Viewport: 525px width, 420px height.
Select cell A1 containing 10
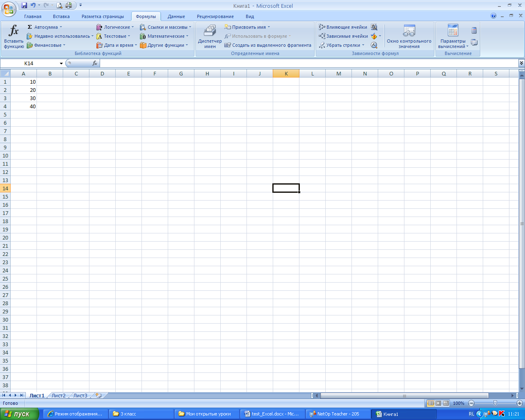tap(23, 82)
